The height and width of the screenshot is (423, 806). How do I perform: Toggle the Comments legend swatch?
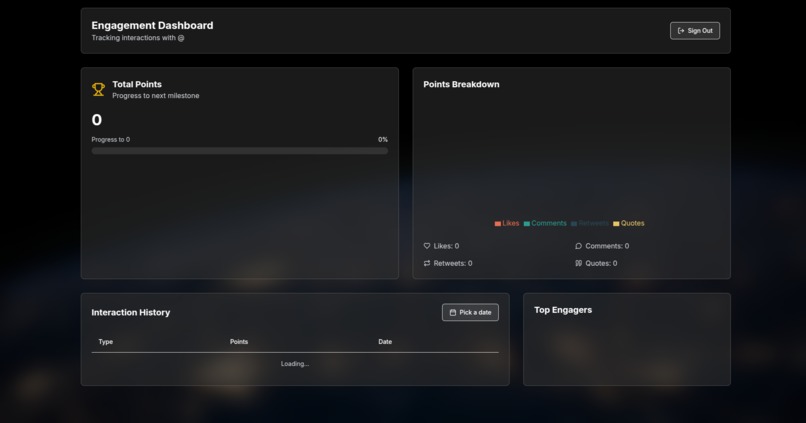point(526,224)
